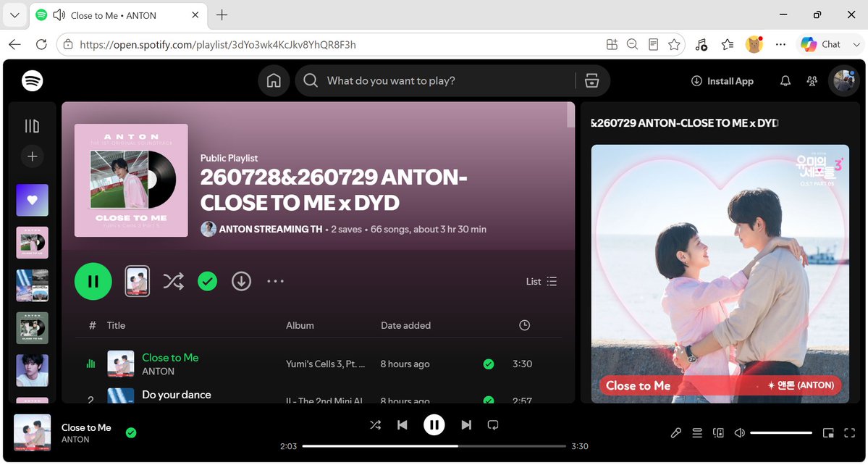
Task: Download the playlist with the arrow icon
Action: click(241, 282)
